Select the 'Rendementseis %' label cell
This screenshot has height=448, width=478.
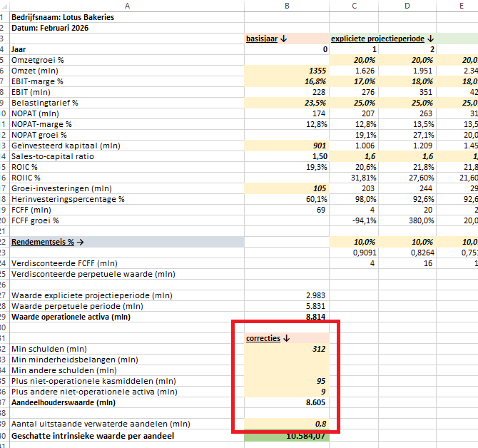(x=127, y=242)
